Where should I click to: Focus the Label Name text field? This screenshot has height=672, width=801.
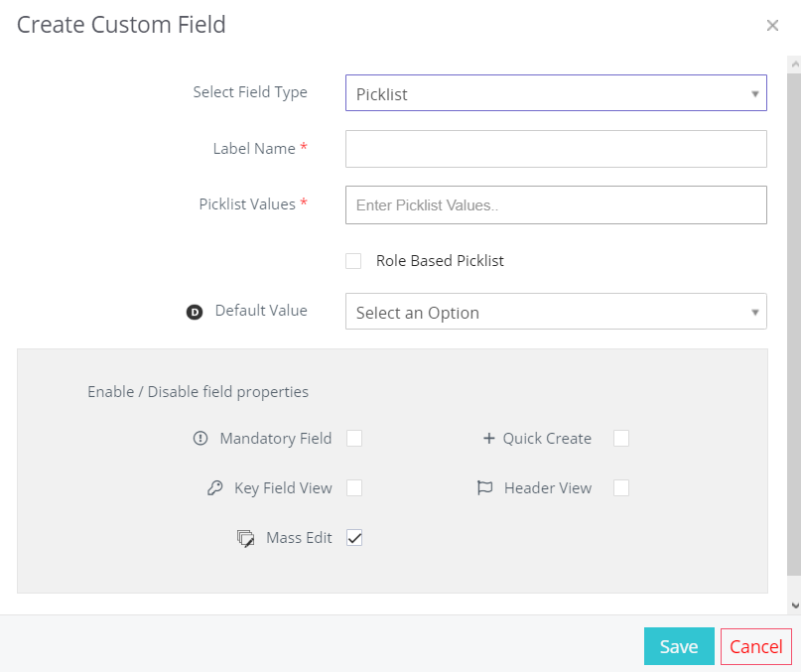click(x=556, y=149)
